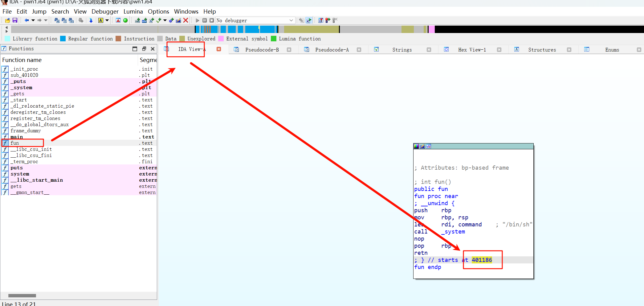Click the convert-to-data plus icon
Screen dimensions: 644x306
click(x=144, y=20)
